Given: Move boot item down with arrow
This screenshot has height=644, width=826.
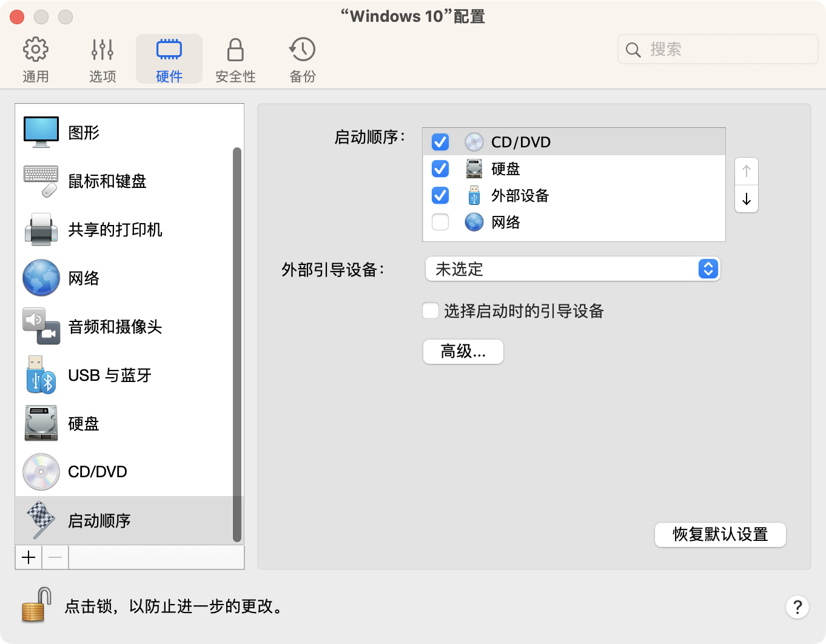Looking at the screenshot, I should 747,199.
